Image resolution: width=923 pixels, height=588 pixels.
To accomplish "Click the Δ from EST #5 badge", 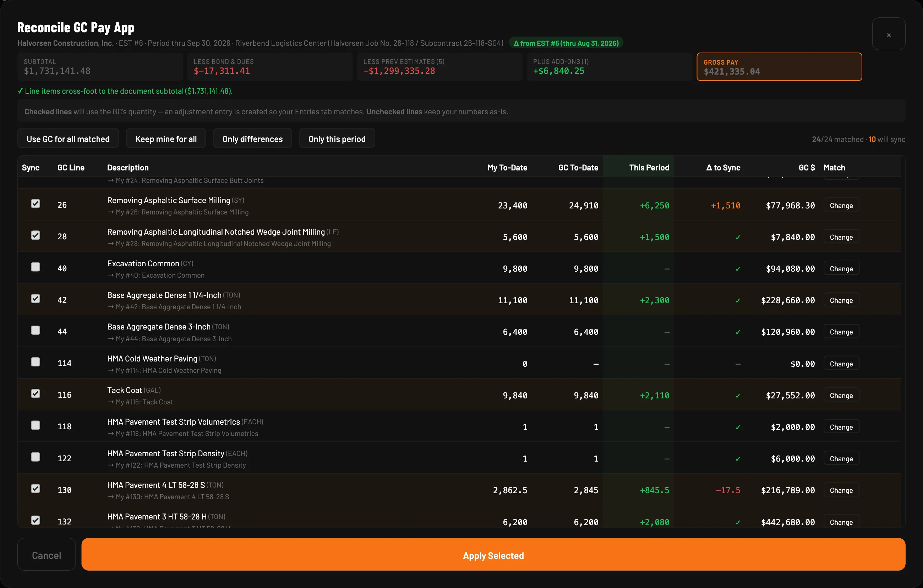I will click(x=566, y=43).
